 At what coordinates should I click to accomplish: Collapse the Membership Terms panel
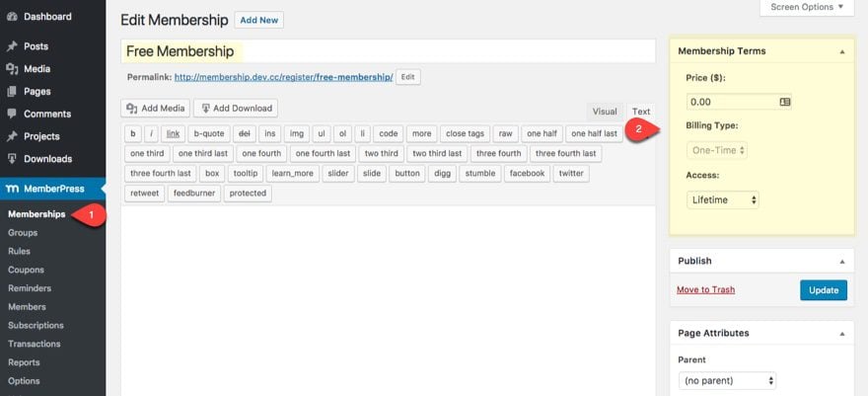click(842, 51)
